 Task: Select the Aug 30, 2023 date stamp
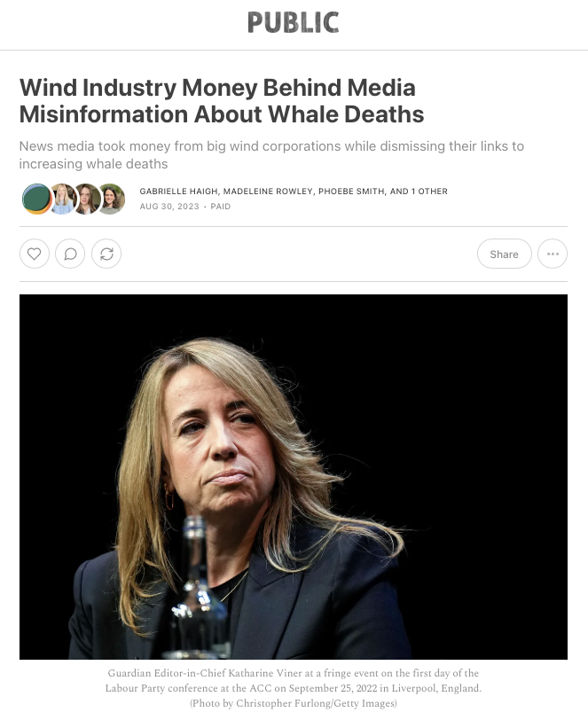169,207
